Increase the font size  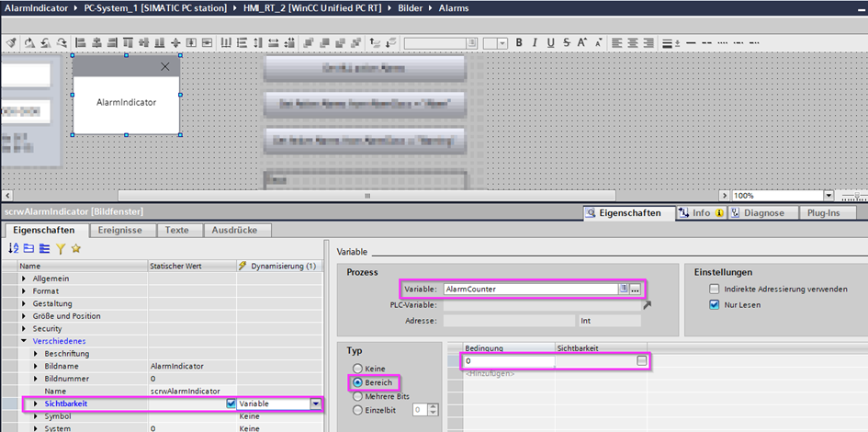click(x=581, y=42)
